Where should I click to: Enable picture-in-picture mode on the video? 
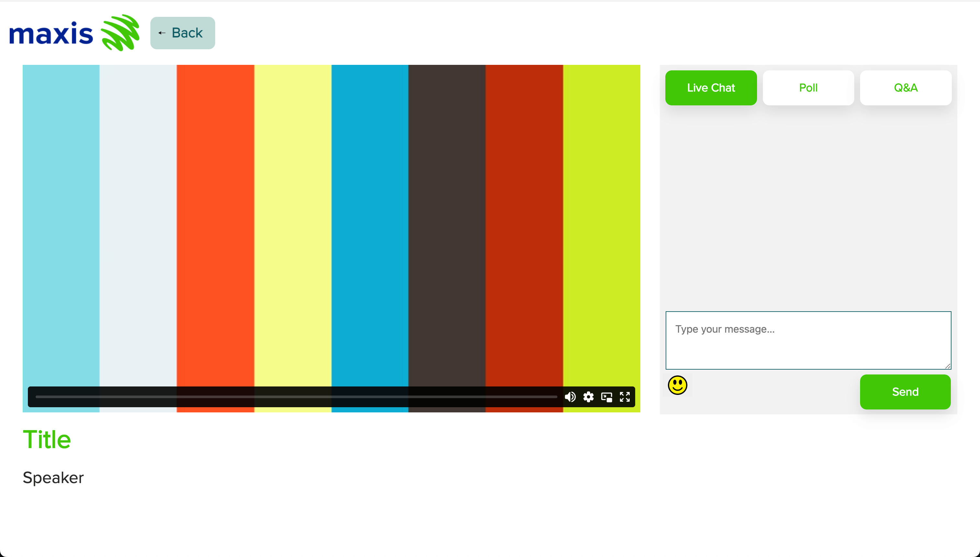pos(606,397)
